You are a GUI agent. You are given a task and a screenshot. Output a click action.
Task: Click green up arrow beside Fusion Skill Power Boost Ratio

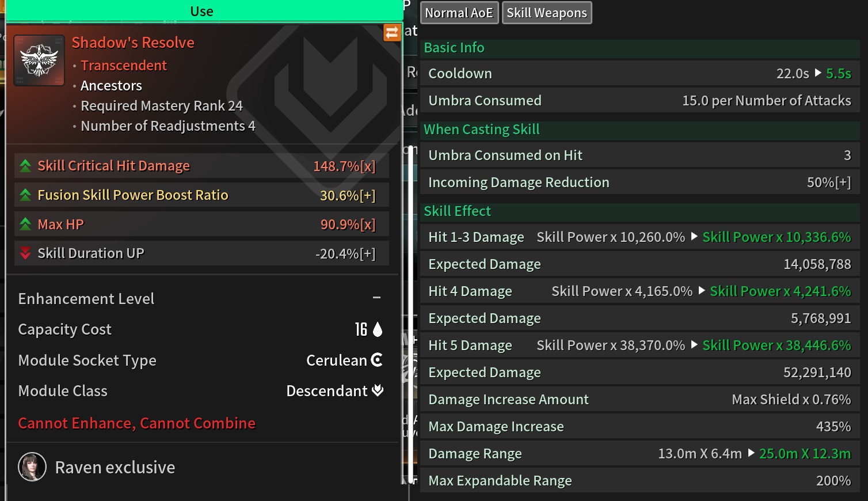tap(25, 195)
